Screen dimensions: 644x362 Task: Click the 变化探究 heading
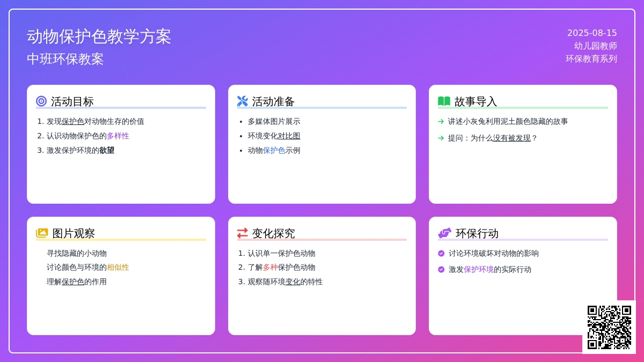[274, 233]
